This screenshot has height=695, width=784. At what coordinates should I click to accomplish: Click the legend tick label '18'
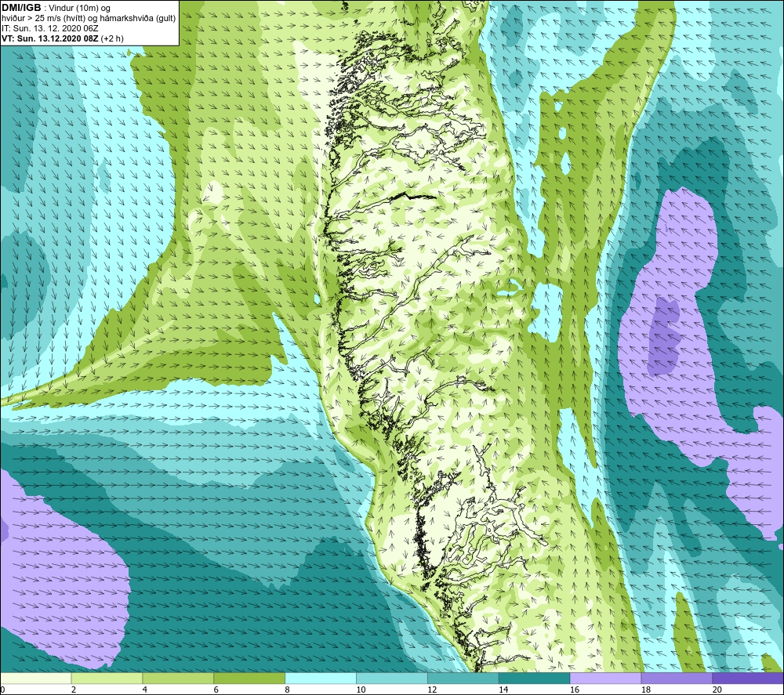point(646,690)
